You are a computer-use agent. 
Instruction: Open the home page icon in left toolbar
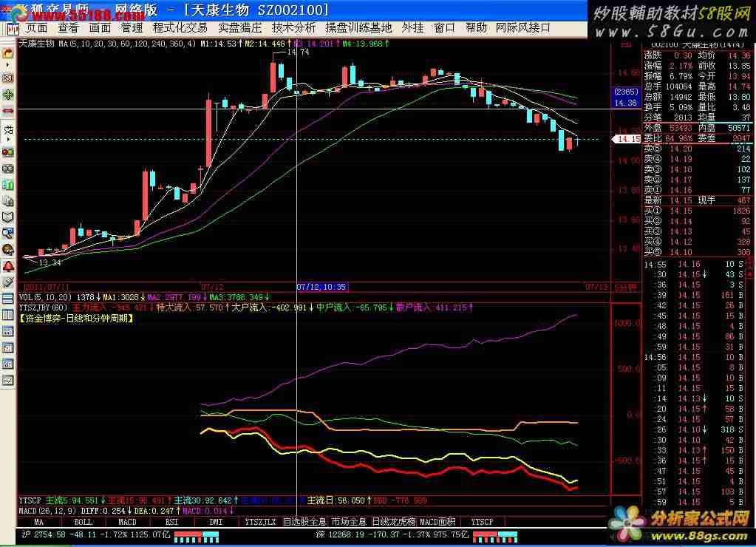(x=8, y=53)
